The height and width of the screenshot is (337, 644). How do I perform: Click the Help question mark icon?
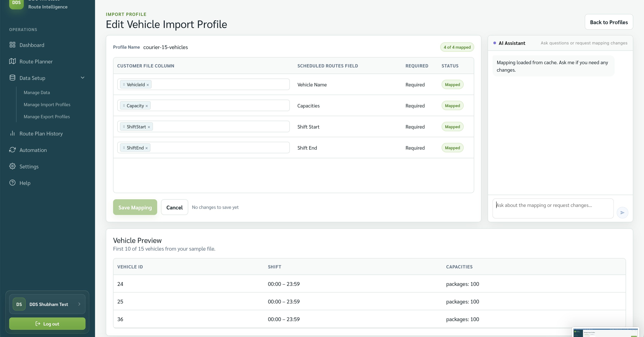[x=12, y=183]
